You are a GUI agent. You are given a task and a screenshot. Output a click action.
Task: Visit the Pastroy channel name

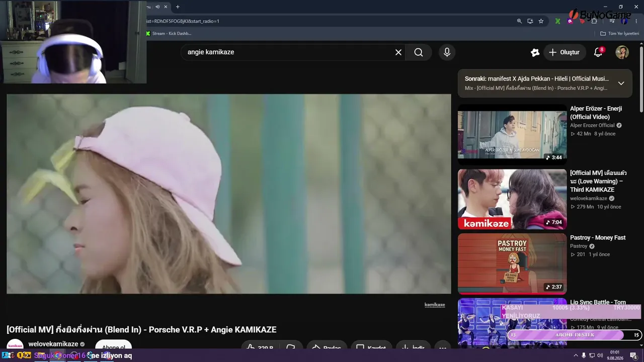tap(579, 246)
